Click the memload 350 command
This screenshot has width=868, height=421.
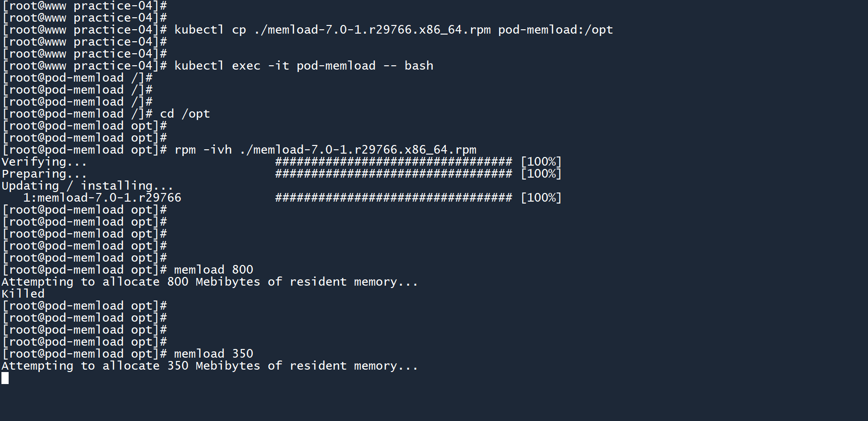pos(214,354)
